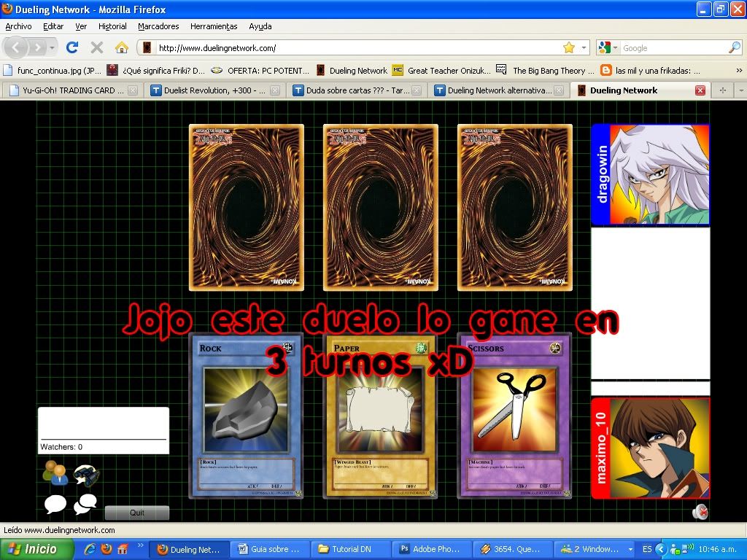Choose the Rock card
Screen dimensions: 747x560
tap(246, 415)
